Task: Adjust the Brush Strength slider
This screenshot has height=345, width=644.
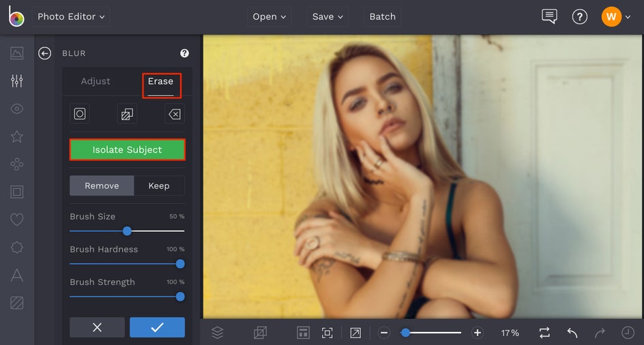Action: [127, 297]
